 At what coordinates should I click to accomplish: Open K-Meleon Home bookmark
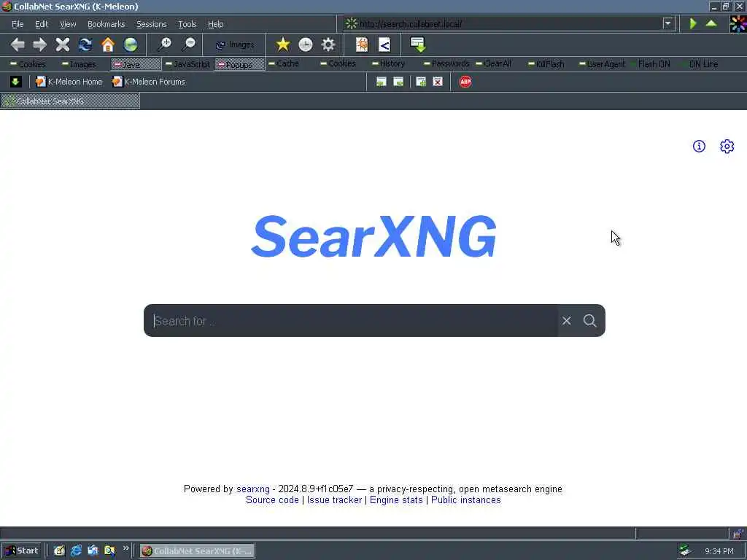coord(69,82)
